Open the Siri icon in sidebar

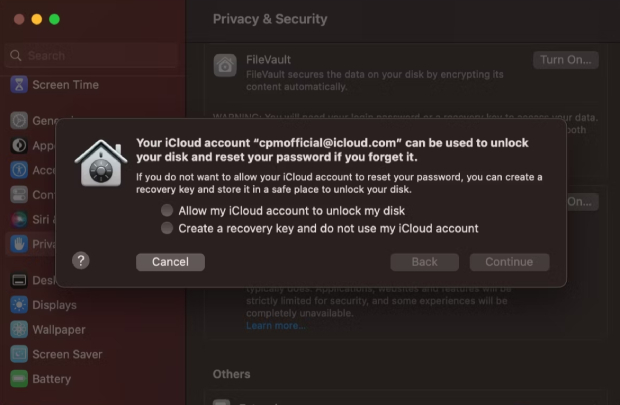pos(19,219)
